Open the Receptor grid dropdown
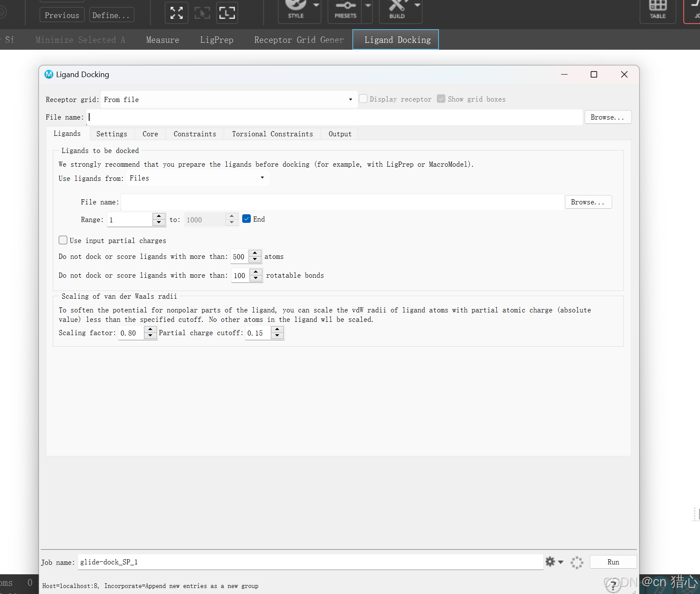The image size is (700, 594). (x=229, y=99)
